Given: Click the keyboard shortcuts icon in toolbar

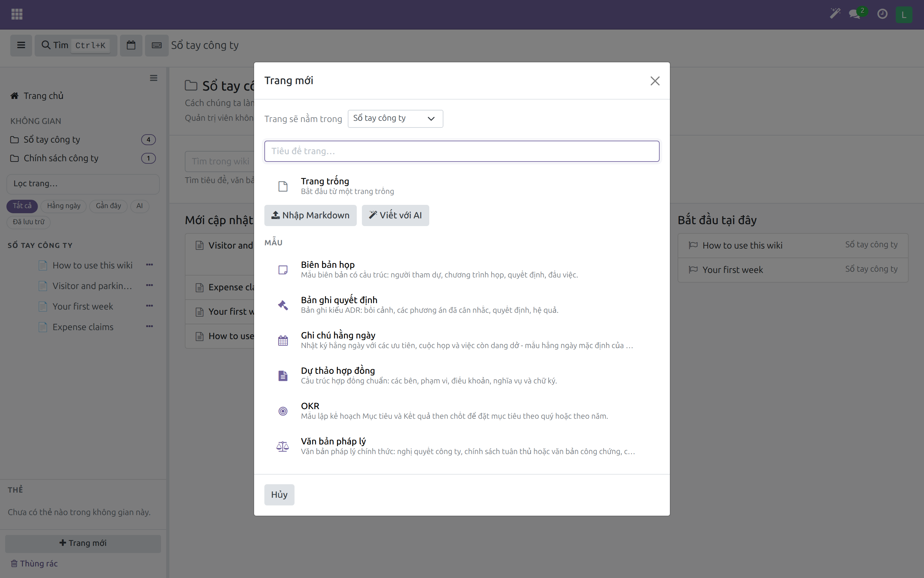Looking at the screenshot, I should click(157, 46).
